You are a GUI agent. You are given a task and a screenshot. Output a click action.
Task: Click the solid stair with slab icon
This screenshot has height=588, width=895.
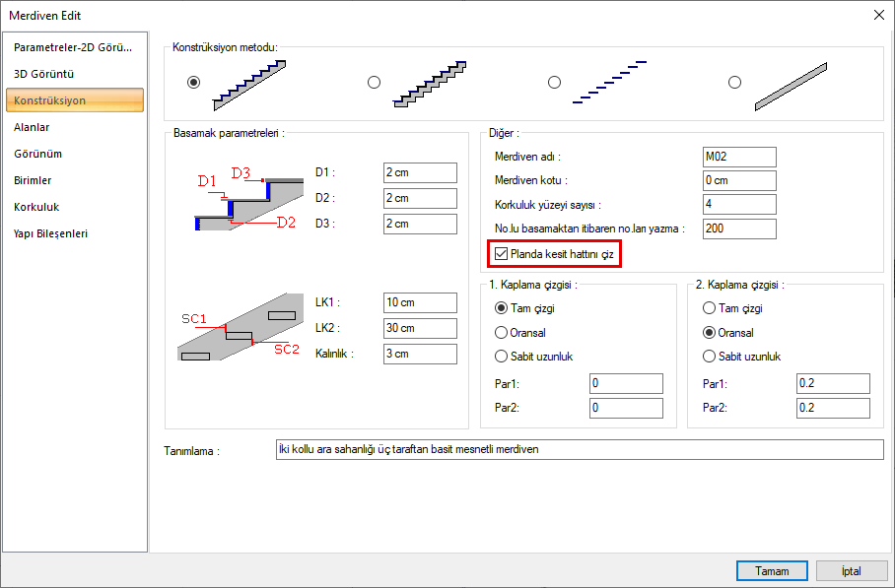(x=249, y=85)
